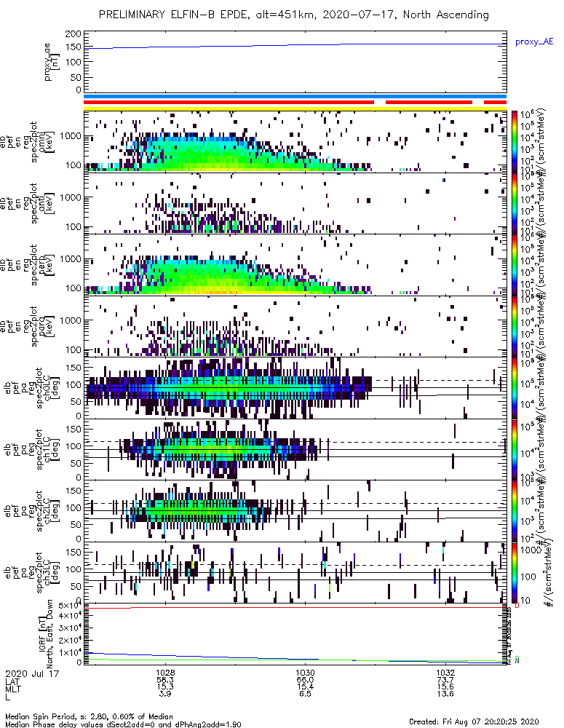
Task: Click the '1000' label on ch3LC color bar
Action: click(531, 550)
